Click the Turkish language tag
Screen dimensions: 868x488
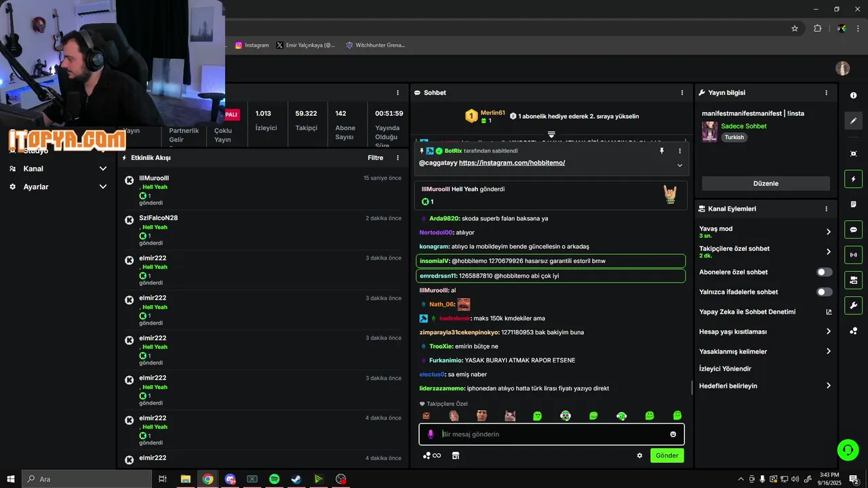click(734, 137)
